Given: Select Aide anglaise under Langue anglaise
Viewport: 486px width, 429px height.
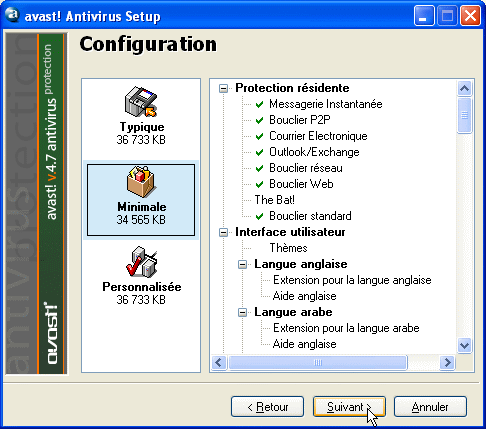Looking at the screenshot, I should (304, 296).
